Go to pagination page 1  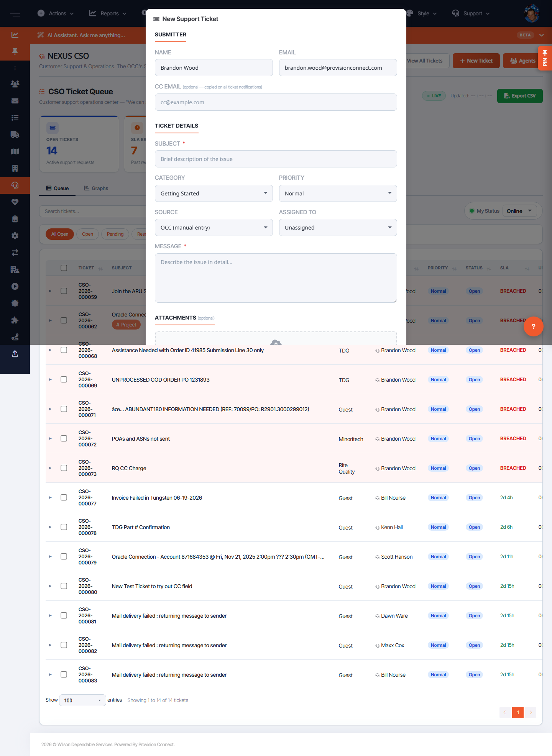point(518,713)
